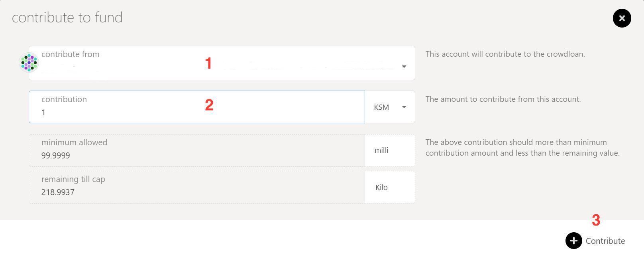Select the KSM unit label

click(381, 107)
